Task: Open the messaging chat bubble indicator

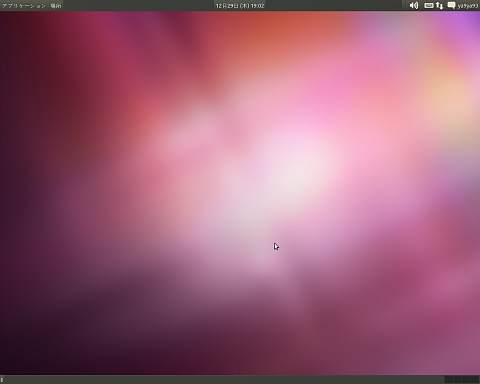Action: (x=451, y=5)
